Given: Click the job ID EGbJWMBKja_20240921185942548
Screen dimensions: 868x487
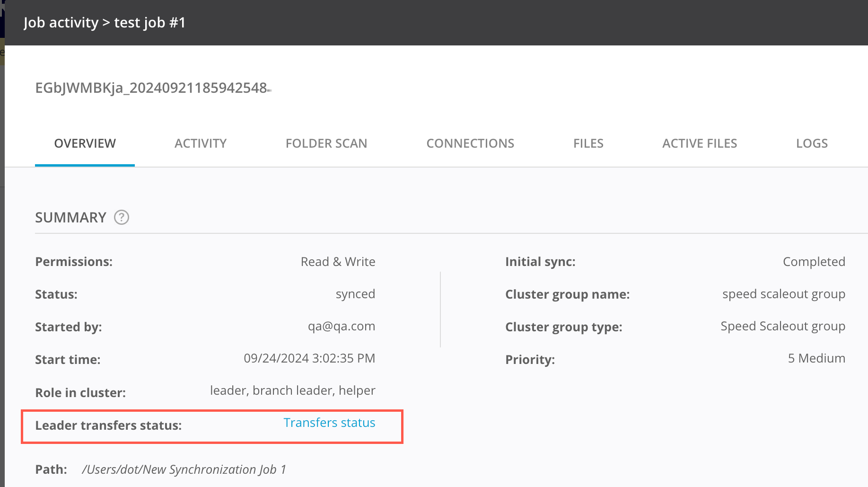Looking at the screenshot, I should pos(151,88).
